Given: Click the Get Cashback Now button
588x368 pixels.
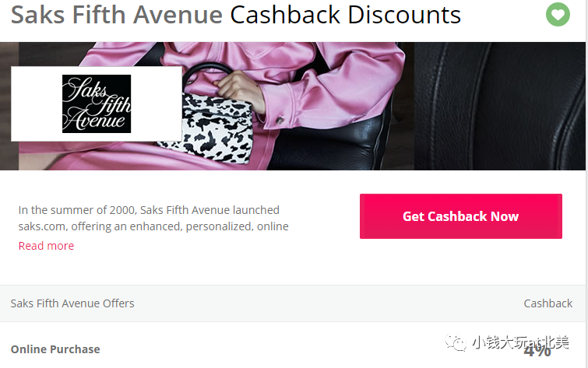Looking at the screenshot, I should point(461,216).
